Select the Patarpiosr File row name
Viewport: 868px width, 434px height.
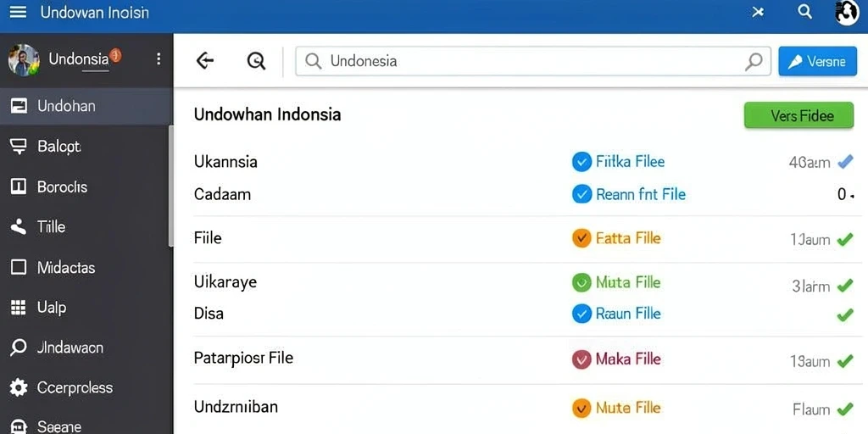[243, 359]
